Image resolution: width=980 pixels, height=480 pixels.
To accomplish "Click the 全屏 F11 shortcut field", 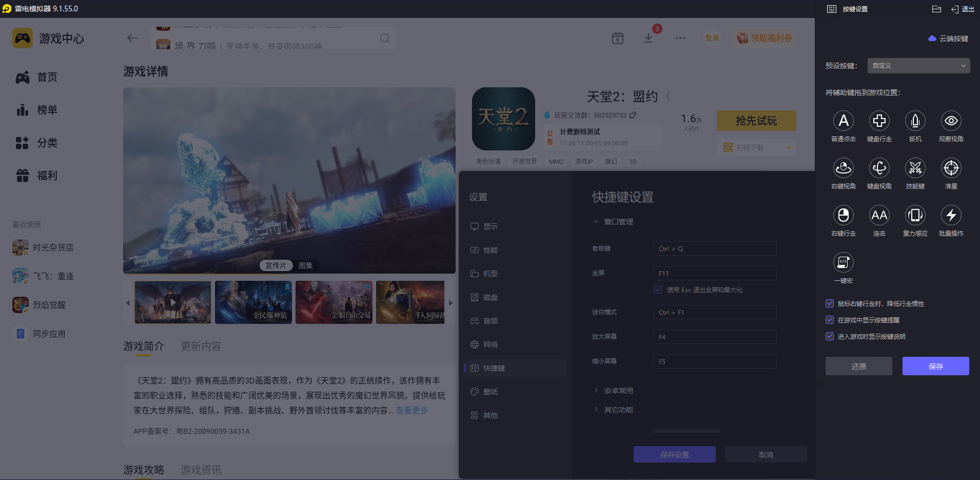I will (715, 273).
